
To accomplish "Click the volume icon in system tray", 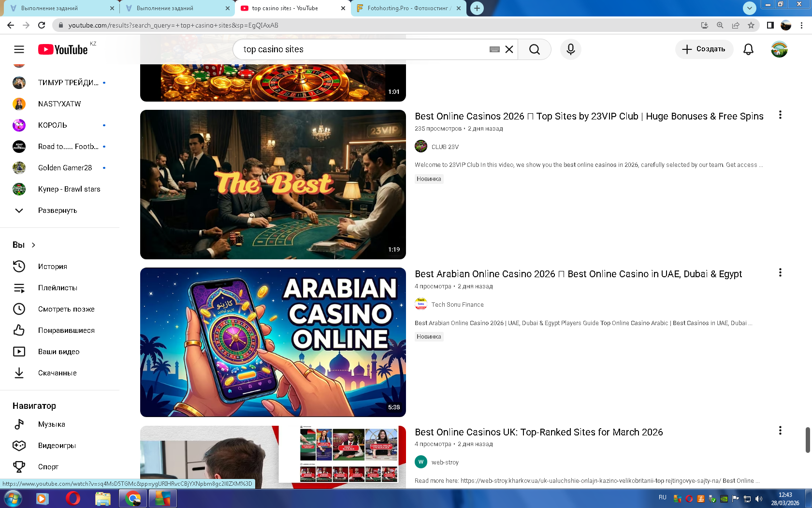I will [759, 499].
